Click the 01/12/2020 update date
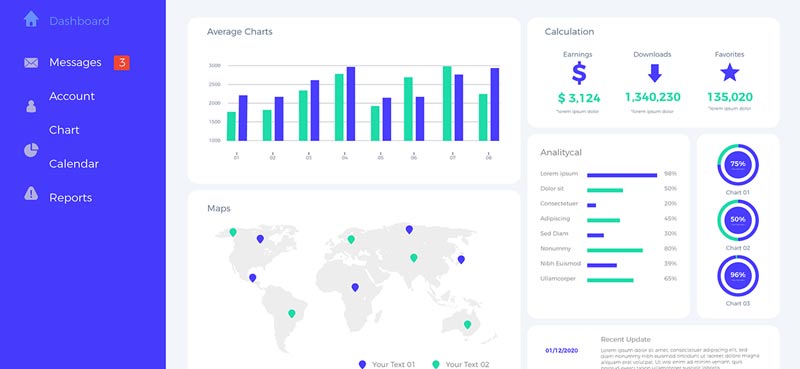 562,351
